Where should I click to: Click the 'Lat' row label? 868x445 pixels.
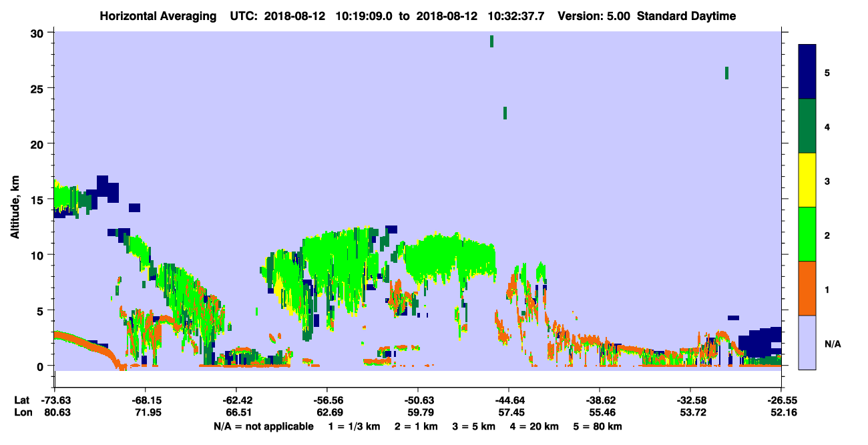22,400
